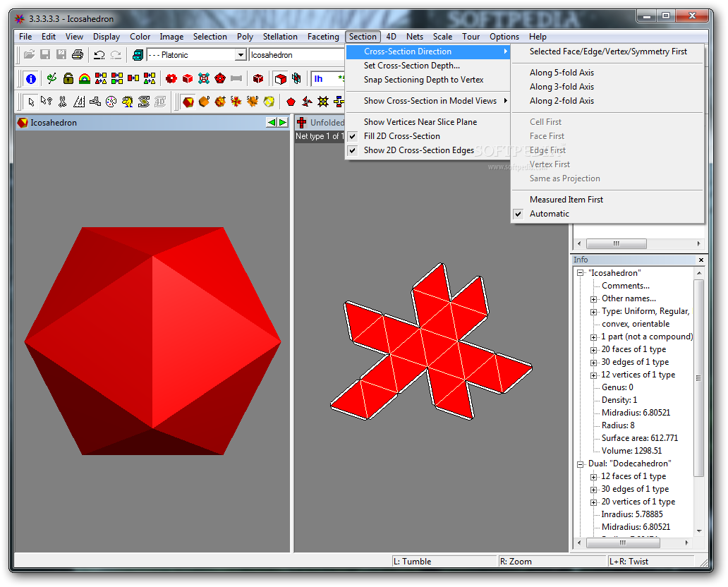Collapse the "Icosahedron" tree node
Image resolution: width=728 pixels, height=587 pixels.
580,273
